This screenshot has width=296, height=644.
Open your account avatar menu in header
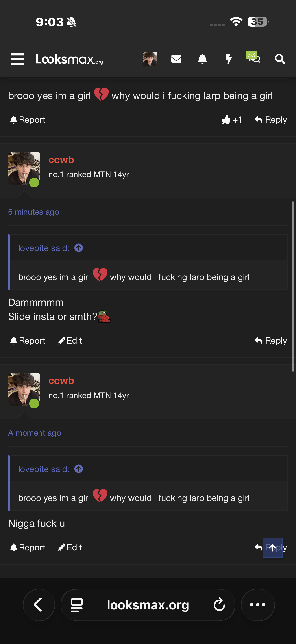point(150,59)
